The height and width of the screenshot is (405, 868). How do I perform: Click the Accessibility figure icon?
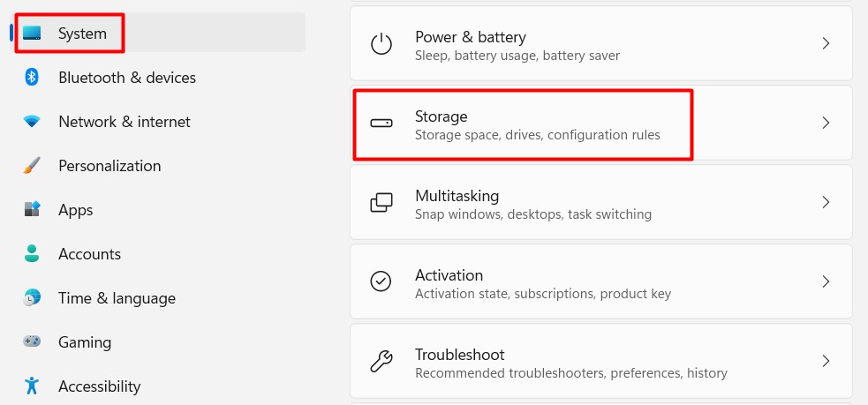(x=32, y=386)
